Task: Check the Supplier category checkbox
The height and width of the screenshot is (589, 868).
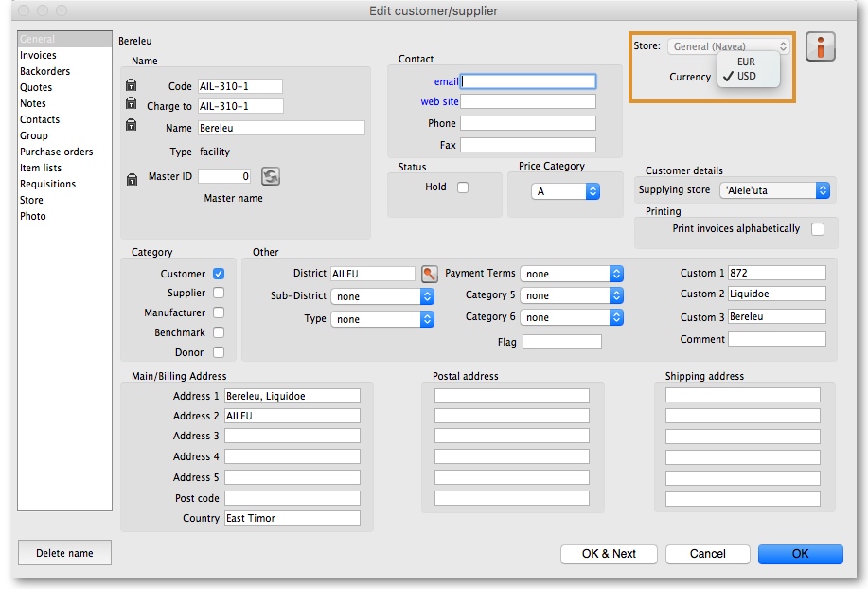Action: [x=219, y=294]
